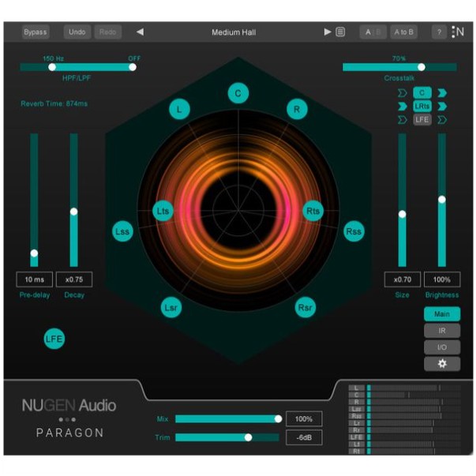Click the Redo button

(x=108, y=32)
